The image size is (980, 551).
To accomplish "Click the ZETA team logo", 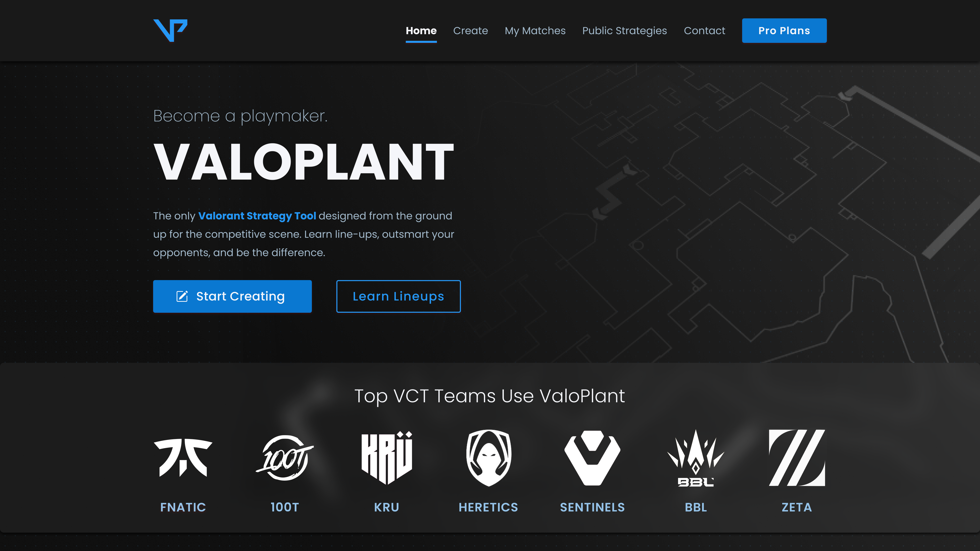I will [797, 457].
